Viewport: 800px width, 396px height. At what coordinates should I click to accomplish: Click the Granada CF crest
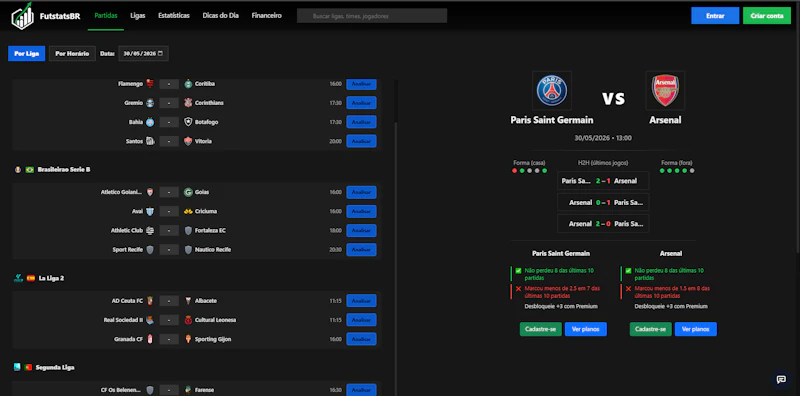click(x=150, y=339)
